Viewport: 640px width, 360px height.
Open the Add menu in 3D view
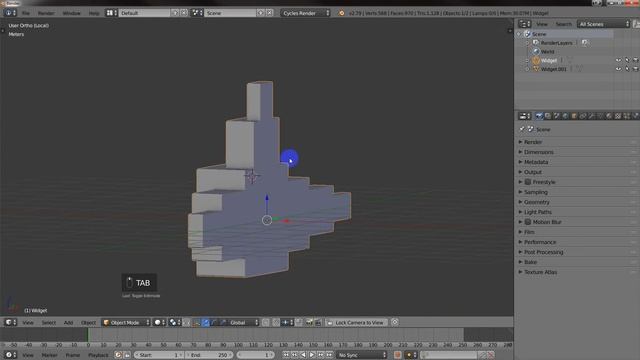click(68, 322)
